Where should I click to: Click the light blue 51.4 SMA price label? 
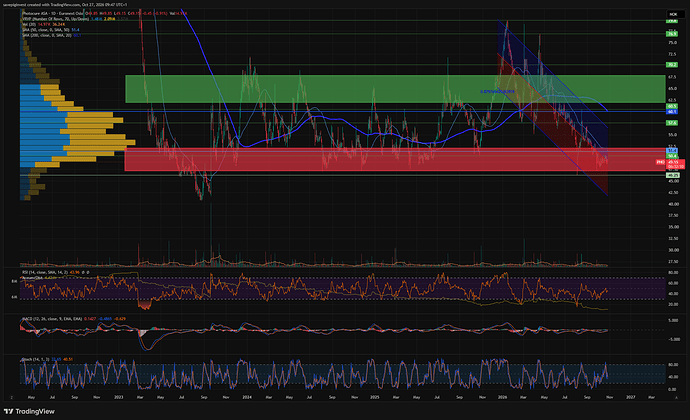coord(672,151)
